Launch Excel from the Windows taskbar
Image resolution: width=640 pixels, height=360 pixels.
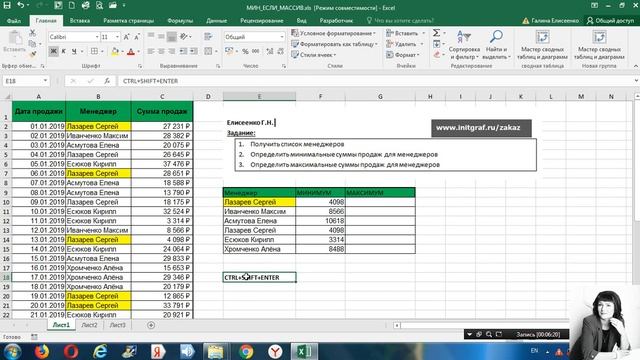304,351
